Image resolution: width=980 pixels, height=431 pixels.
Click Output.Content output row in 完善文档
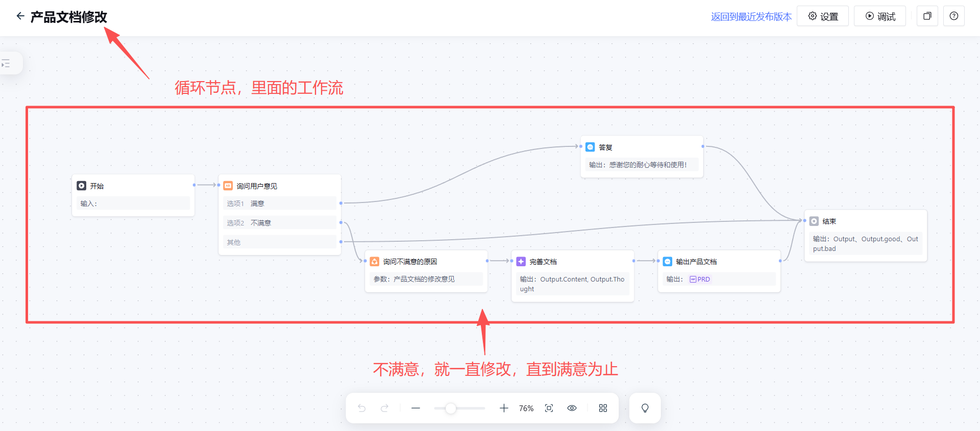coord(573,284)
